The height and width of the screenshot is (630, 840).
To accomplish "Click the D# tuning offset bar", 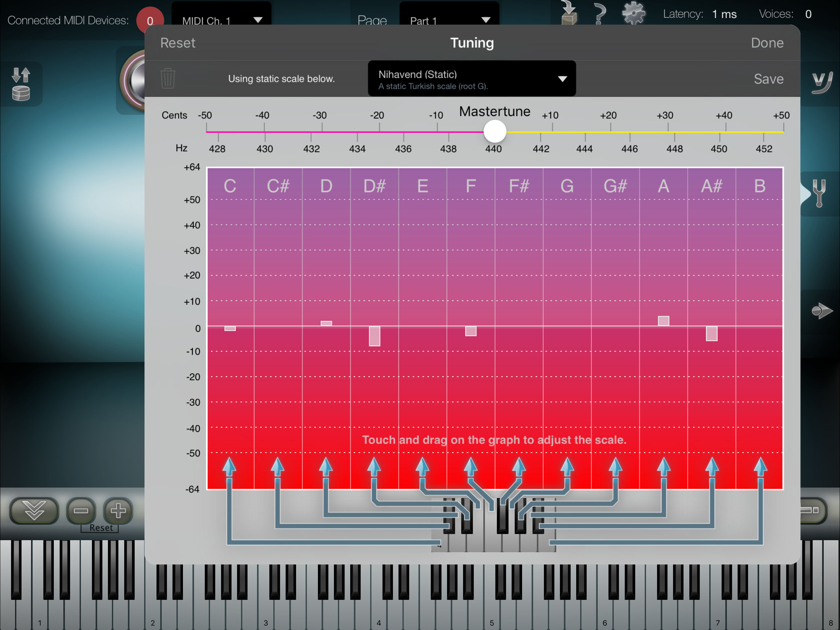I will 374,336.
